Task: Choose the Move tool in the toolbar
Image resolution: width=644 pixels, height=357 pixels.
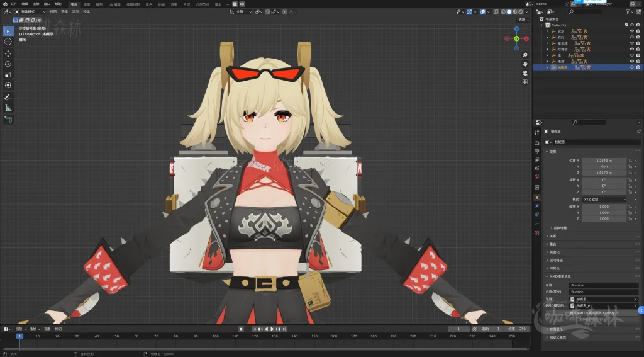Action: [x=8, y=54]
